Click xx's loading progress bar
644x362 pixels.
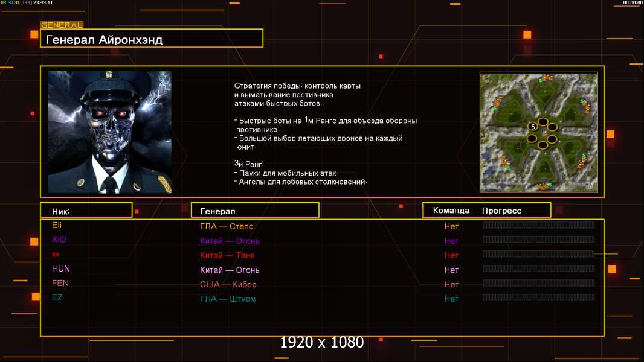[539, 254]
